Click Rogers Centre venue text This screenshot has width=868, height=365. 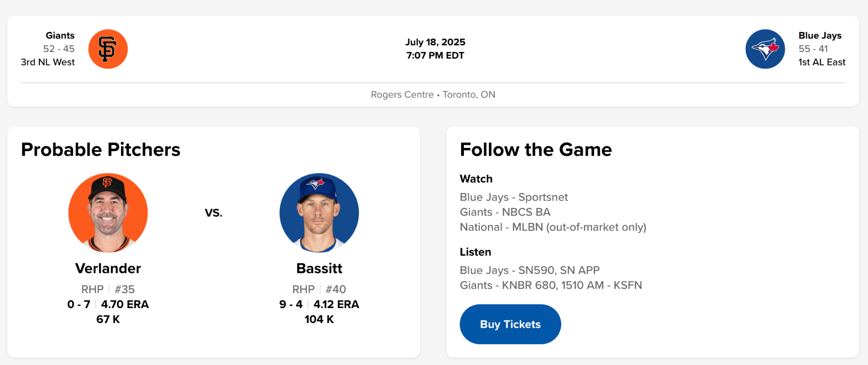click(402, 95)
